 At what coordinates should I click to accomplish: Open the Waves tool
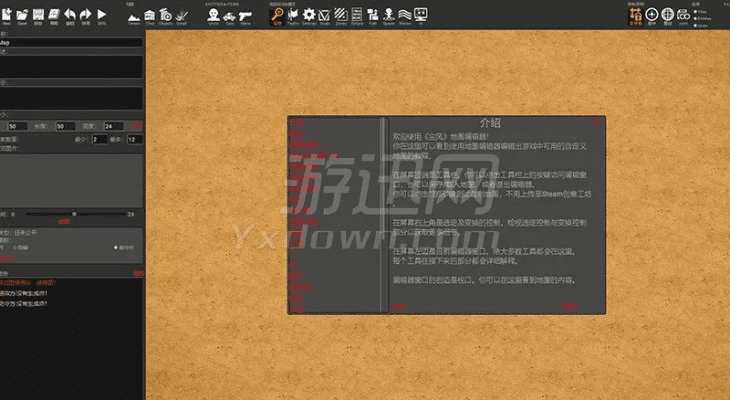click(404, 15)
